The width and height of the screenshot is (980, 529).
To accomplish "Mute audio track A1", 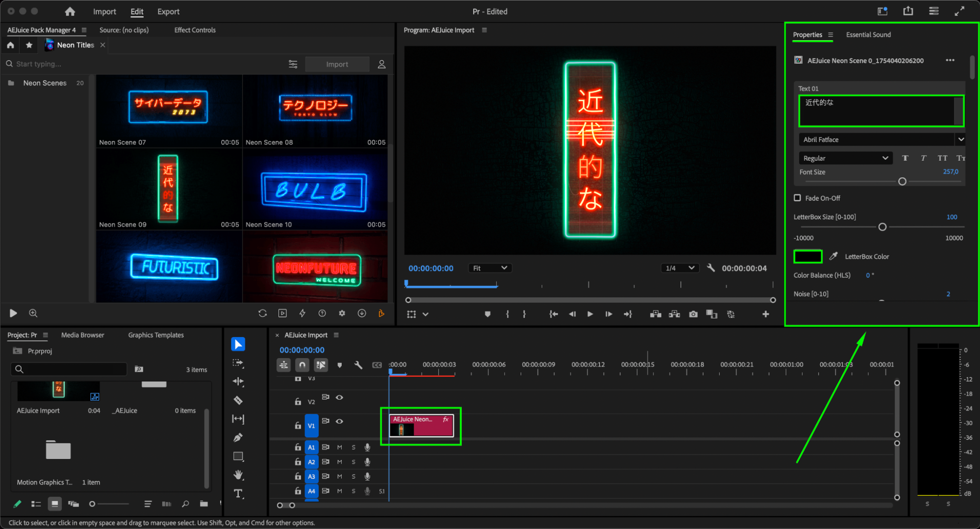I will (339, 447).
